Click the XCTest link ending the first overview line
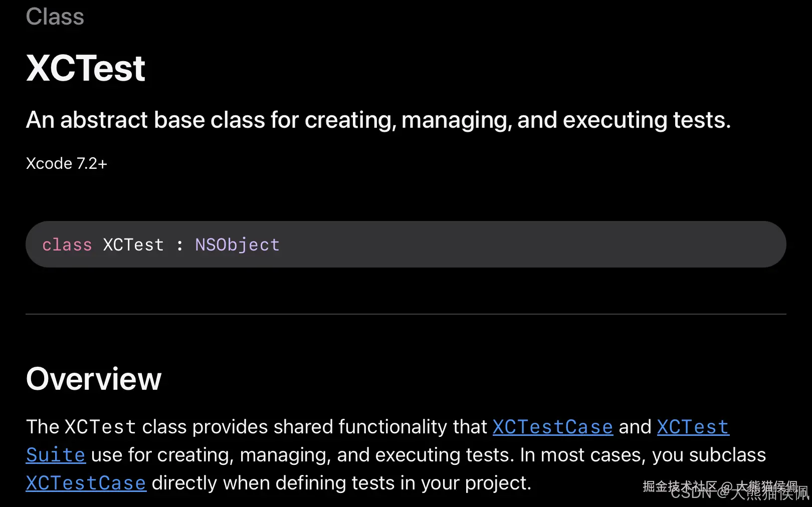812x507 pixels. 693,427
